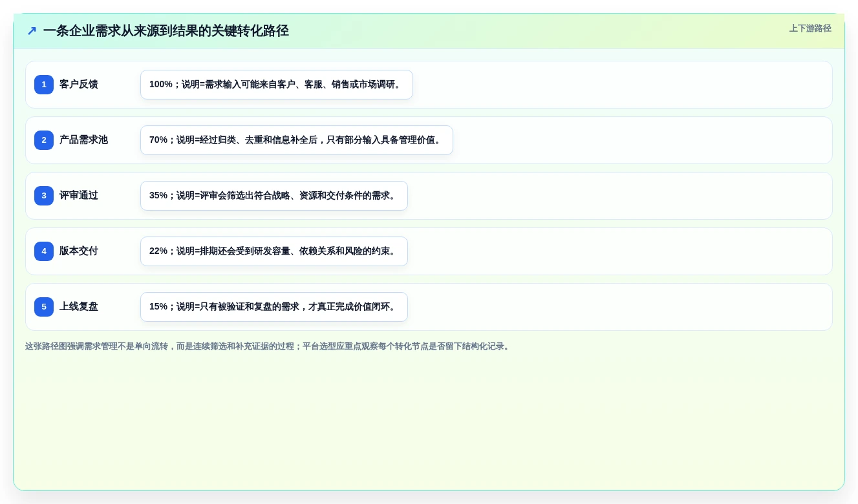This screenshot has width=858, height=504.
Task: Click the arrow icon beside the title
Action: point(32,31)
